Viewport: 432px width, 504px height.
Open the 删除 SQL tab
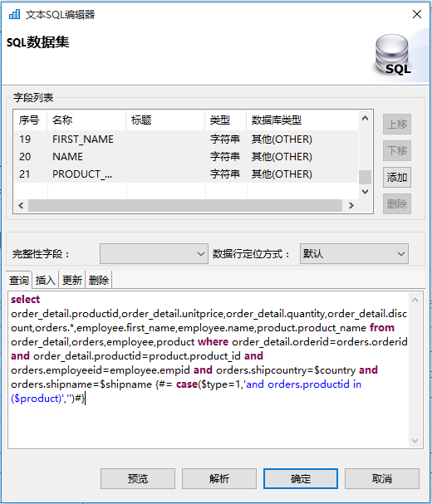coord(98,280)
